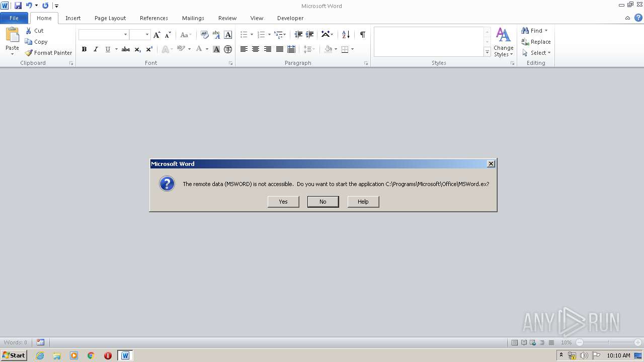Click the Bold formatting icon
The height and width of the screenshot is (362, 644).
pyautogui.click(x=84, y=49)
